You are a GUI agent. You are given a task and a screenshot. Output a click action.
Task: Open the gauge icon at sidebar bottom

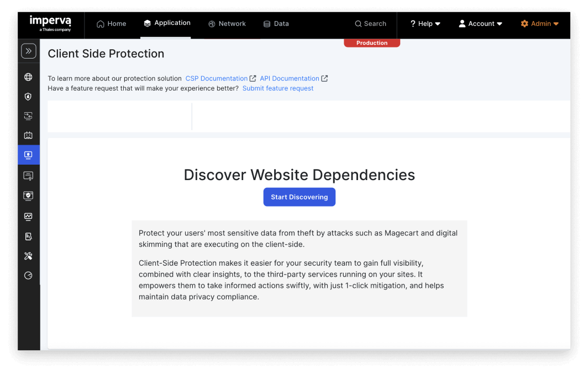pos(28,275)
